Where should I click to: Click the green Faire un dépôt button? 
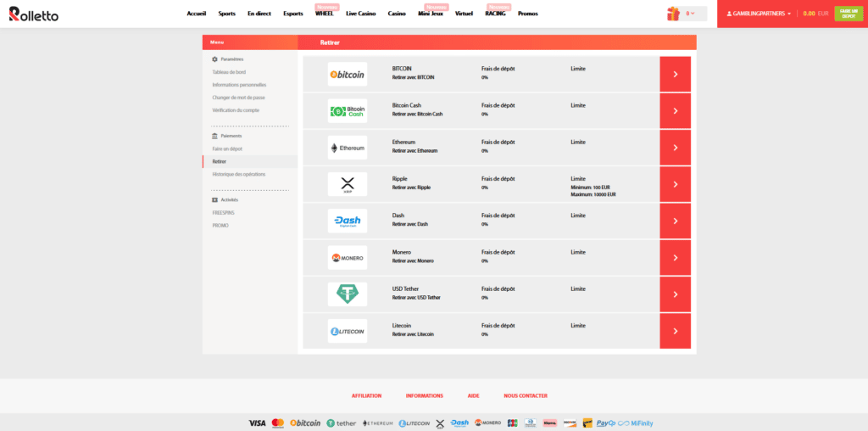pos(849,14)
